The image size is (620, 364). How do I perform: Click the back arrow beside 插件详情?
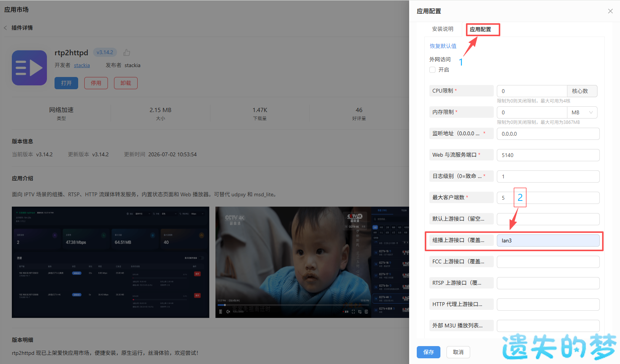5,28
